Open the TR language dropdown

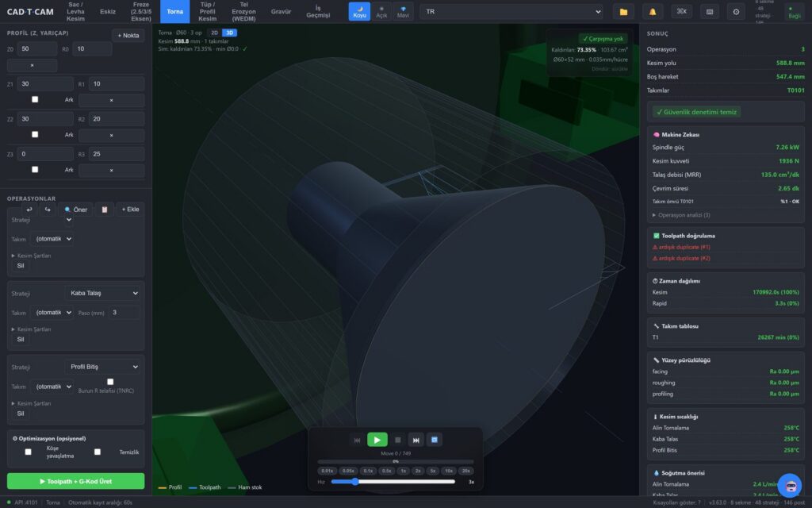click(511, 11)
